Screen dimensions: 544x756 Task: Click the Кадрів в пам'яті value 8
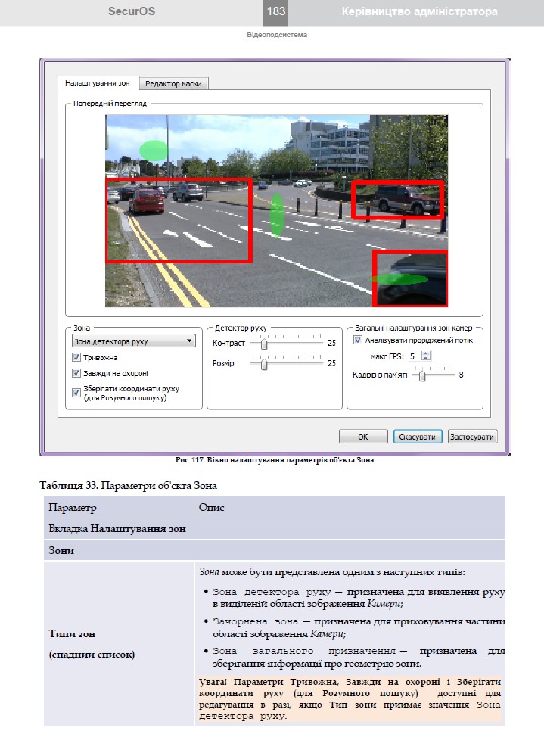pos(461,375)
